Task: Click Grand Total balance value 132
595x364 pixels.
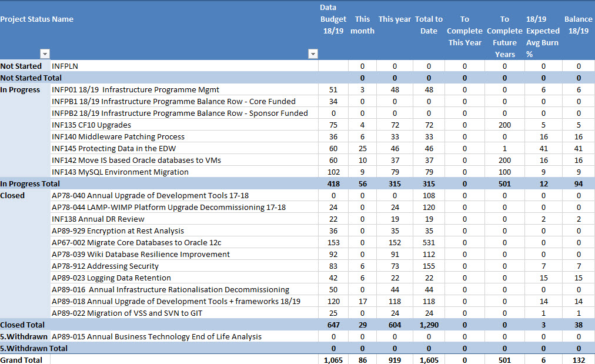Action: pos(579,360)
